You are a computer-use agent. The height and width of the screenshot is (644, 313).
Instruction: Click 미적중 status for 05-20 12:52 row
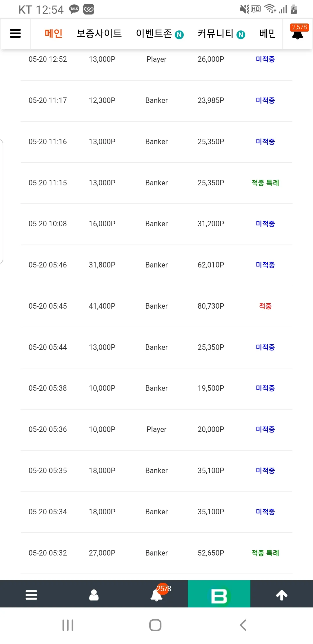tap(265, 59)
